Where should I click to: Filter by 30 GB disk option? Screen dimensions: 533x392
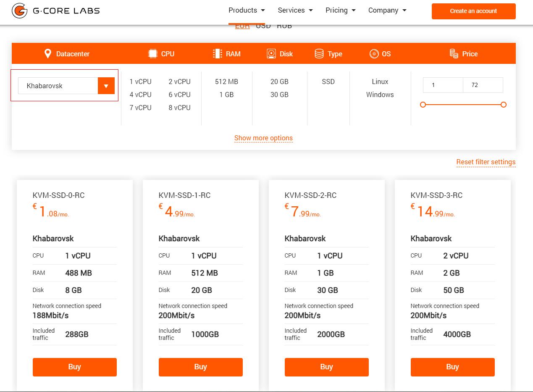[279, 95]
